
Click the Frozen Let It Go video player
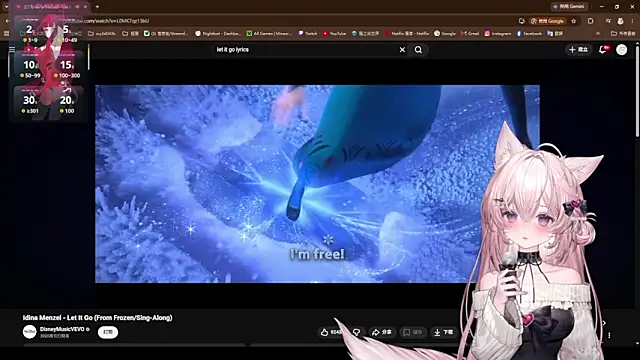pyautogui.click(x=317, y=184)
